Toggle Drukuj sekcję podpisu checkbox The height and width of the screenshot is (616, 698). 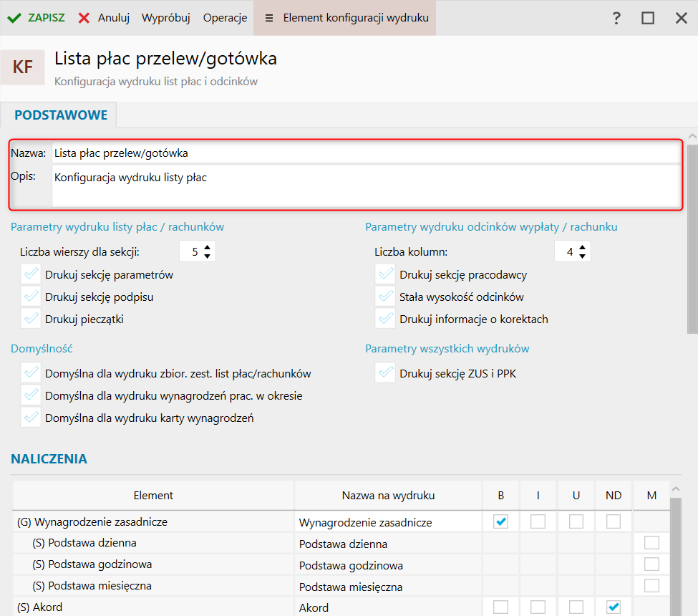tap(31, 297)
